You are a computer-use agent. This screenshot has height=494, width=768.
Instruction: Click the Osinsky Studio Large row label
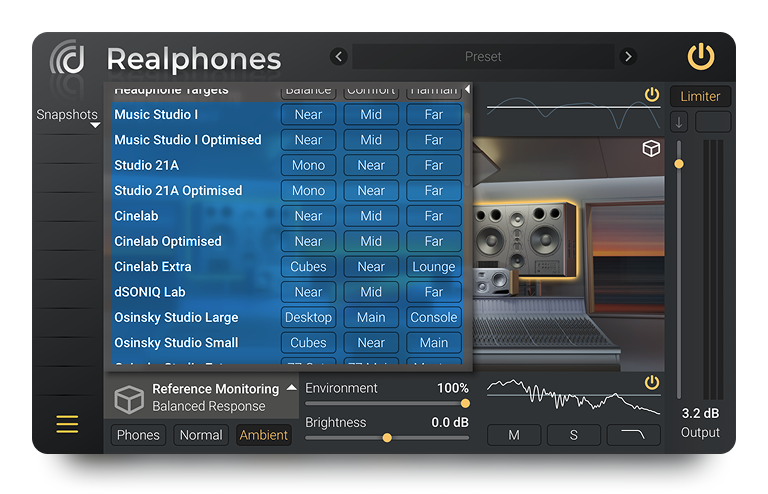click(x=176, y=318)
